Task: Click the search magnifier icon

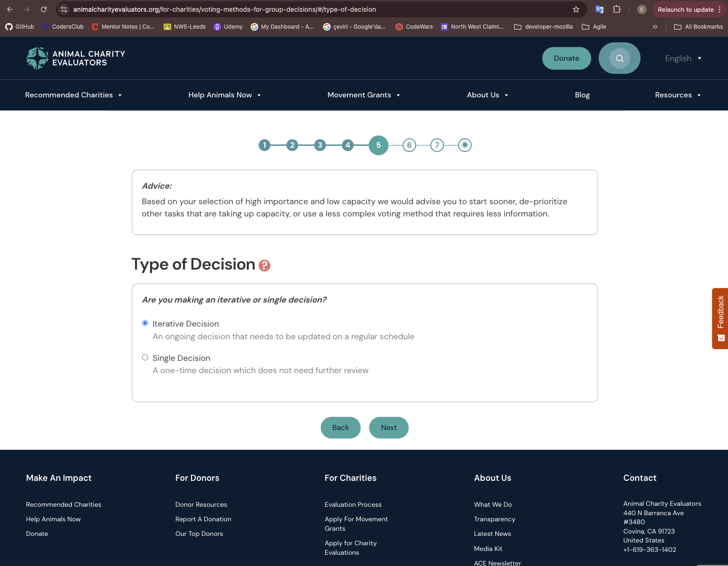Action: coord(619,58)
